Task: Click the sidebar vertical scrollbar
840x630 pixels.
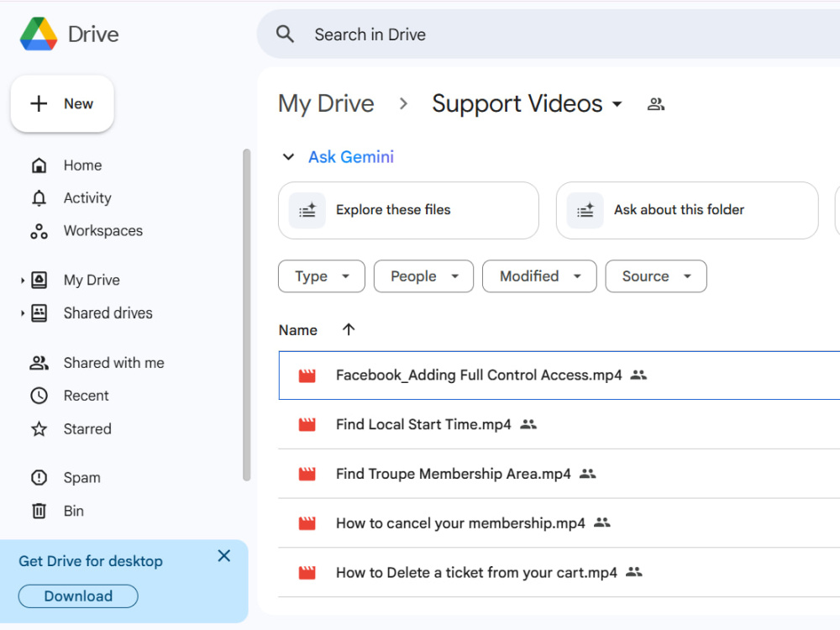Action: coord(246,315)
